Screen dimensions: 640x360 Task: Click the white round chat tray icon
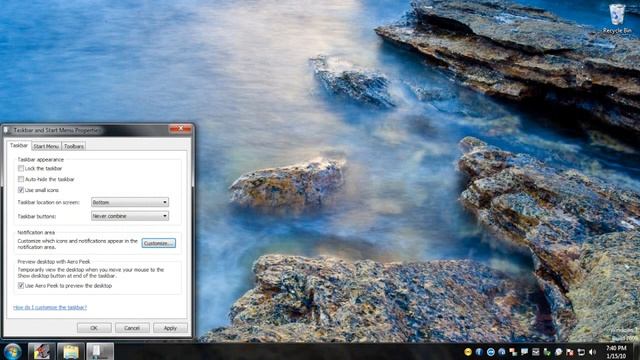point(558,352)
